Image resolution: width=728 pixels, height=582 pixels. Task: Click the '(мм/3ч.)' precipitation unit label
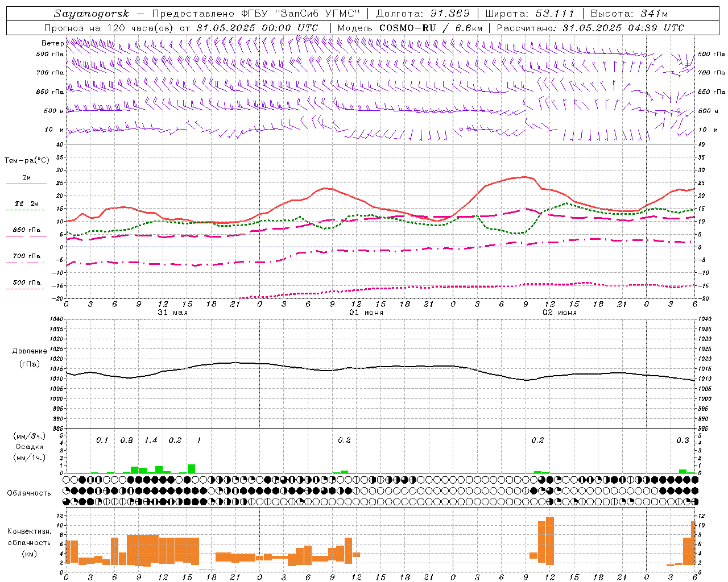click(28, 436)
